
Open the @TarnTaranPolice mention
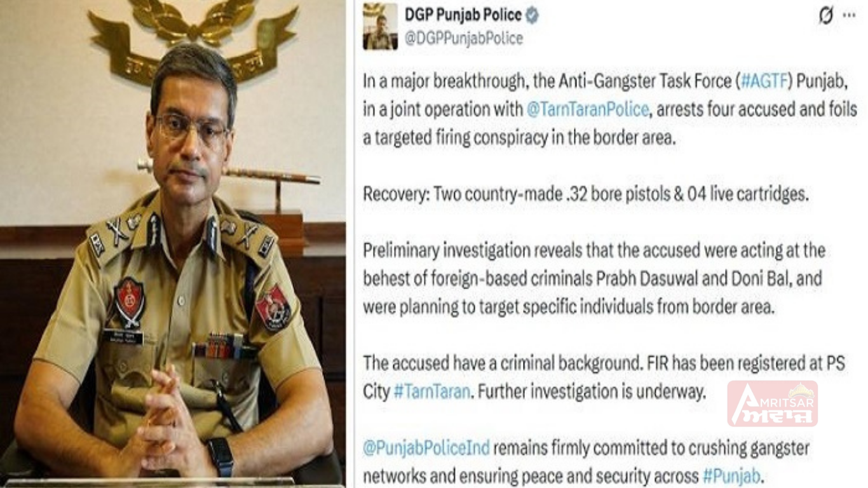click(588, 109)
